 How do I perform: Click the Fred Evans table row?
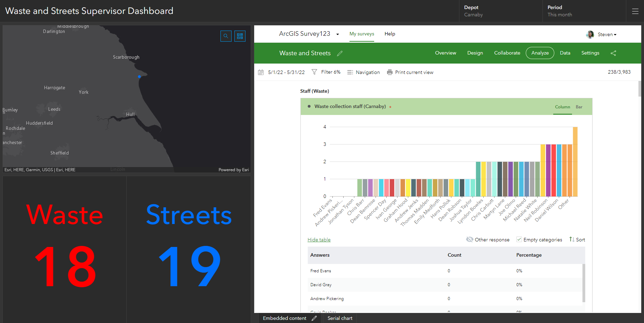coord(445,271)
